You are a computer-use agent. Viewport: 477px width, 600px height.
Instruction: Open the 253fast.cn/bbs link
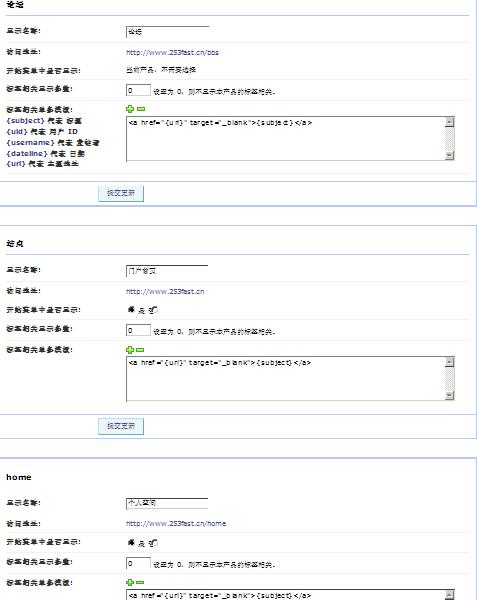[172, 52]
